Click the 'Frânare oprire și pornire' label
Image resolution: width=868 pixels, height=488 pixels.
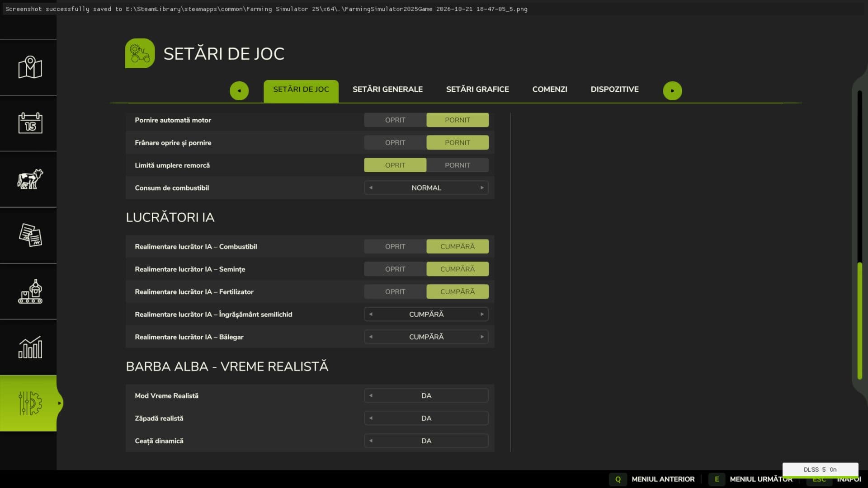tap(173, 143)
